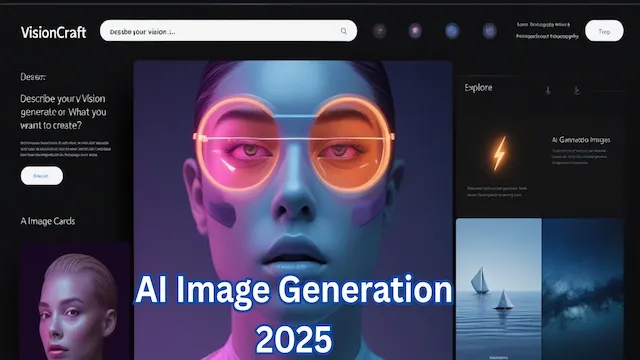Click the blue round header icon
The image size is (640, 360).
(452, 31)
